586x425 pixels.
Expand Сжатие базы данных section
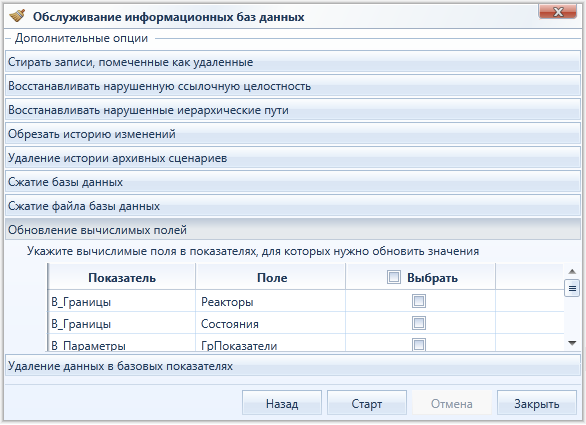pos(293,182)
